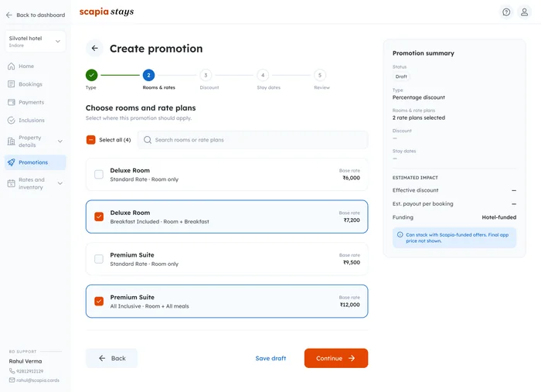Viewport: 541px width, 392px height.
Task: Click the Payments card icon
Action: [12, 102]
